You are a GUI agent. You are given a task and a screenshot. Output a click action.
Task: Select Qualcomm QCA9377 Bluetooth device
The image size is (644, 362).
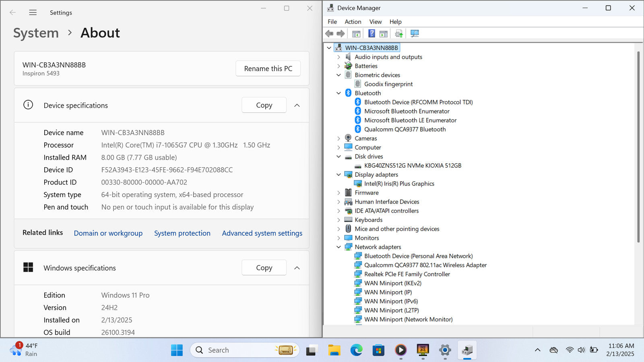[x=405, y=130]
